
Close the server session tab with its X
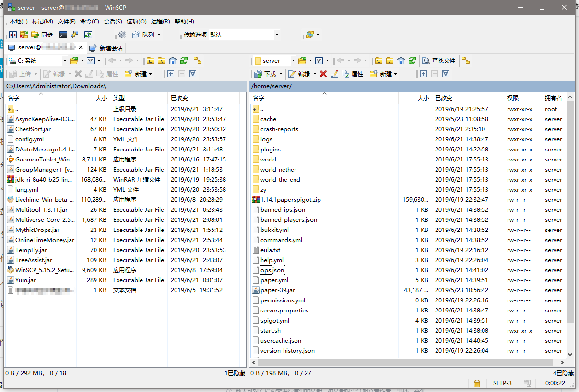point(81,47)
